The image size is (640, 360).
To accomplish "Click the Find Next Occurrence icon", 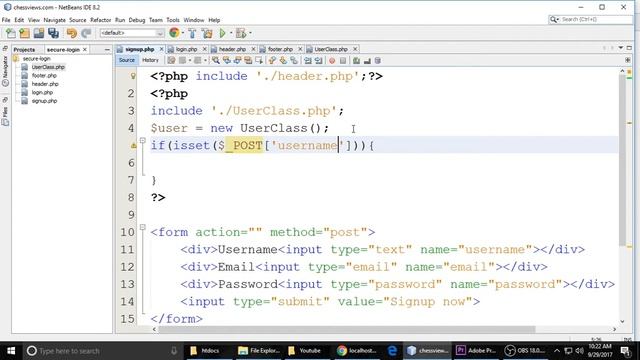I will click(237, 60).
